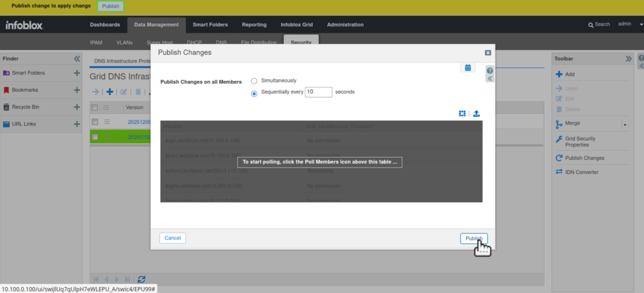Click the Cancel button in the dialog
644x293 pixels.
[x=172, y=238]
